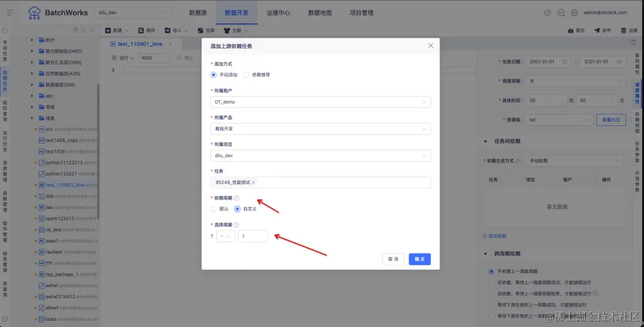The image size is (644, 327).
Task: Switch to the 数据开发 top tab
Action: coord(237,13)
